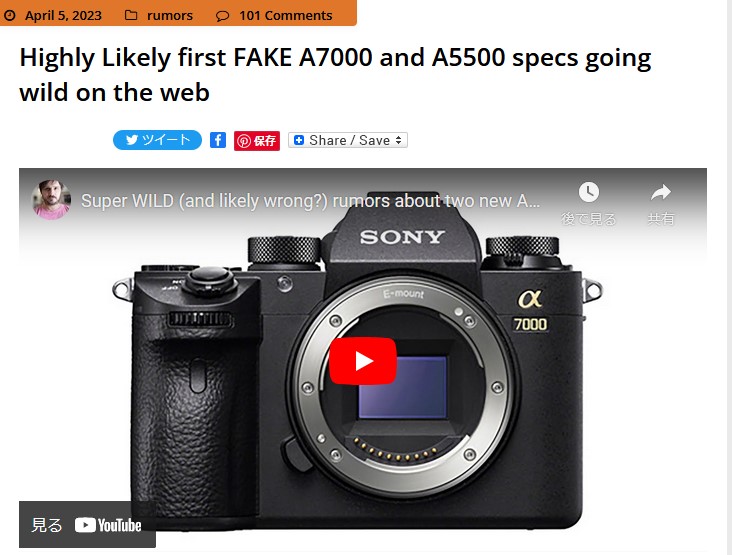Click the Watch Later clock icon
This screenshot has width=732, height=555.
pyautogui.click(x=589, y=192)
